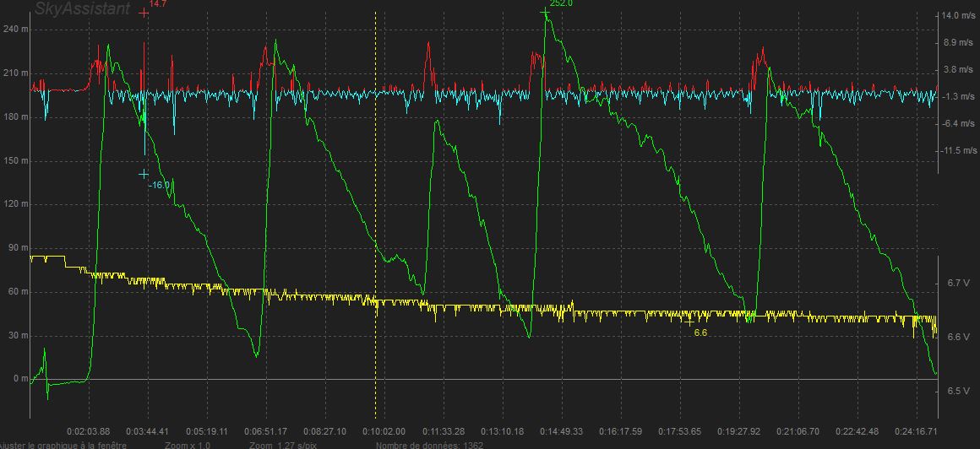980x449 pixels.
Task: Click the -1.3 m/s vario axis label
Action: pyautogui.click(x=959, y=96)
